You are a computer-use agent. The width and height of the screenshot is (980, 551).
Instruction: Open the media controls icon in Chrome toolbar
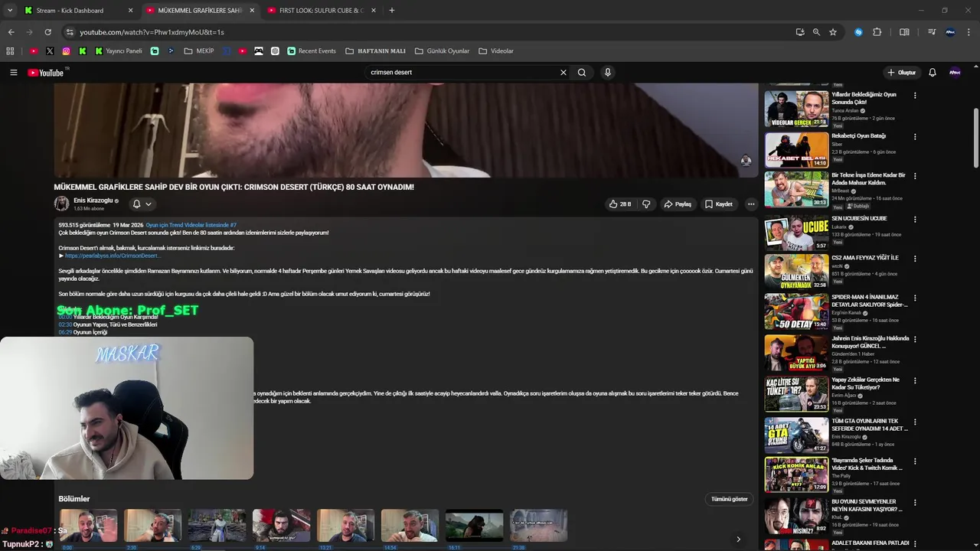tap(932, 32)
